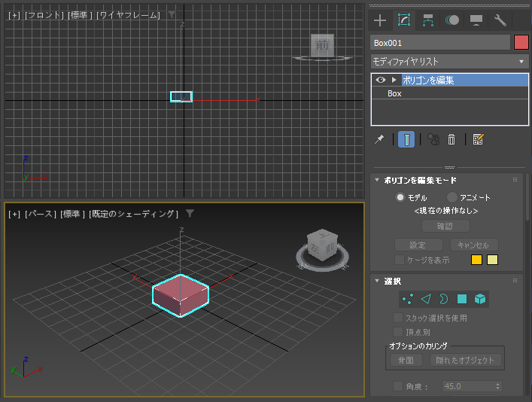Screen dimensions: 532x402
Task: Click the Box001 object name field
Action: coord(440,43)
